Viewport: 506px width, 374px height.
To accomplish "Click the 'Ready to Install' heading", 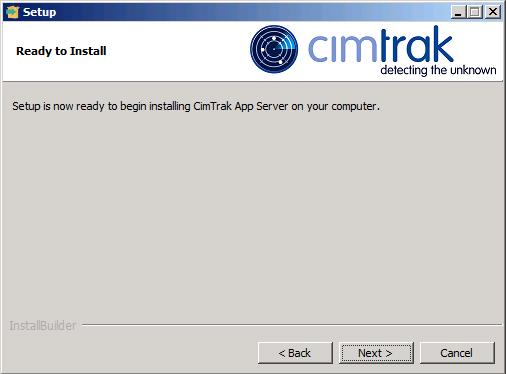I will (x=61, y=51).
